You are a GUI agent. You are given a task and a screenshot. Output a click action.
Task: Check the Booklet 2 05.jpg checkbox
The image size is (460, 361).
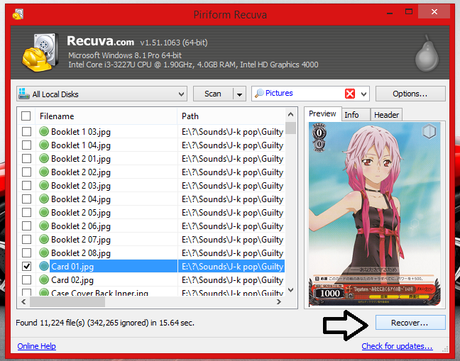(26, 212)
